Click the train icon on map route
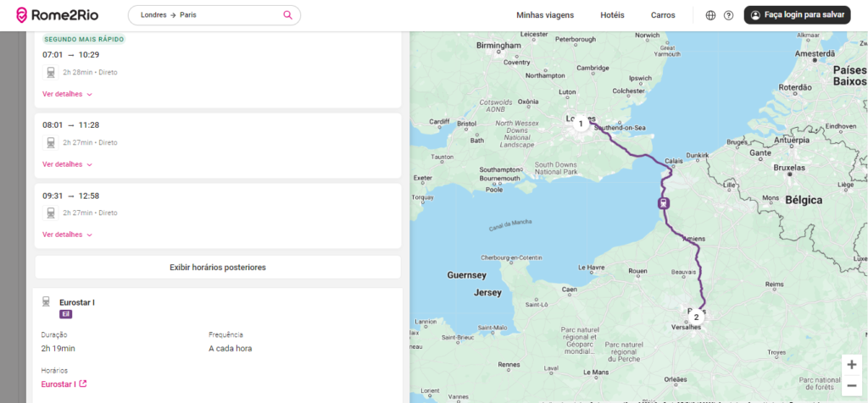Viewport: 868px width, 403px height. pos(663,202)
